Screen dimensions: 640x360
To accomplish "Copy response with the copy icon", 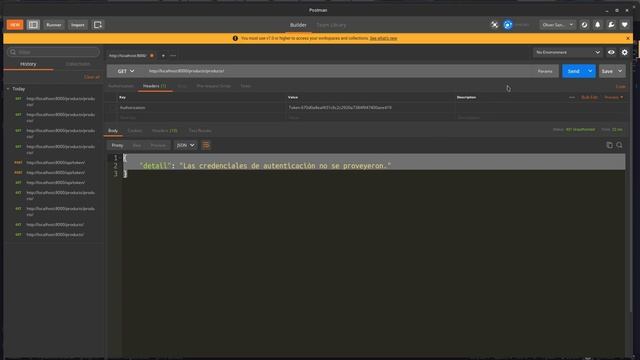I will pyautogui.click(x=609, y=145).
